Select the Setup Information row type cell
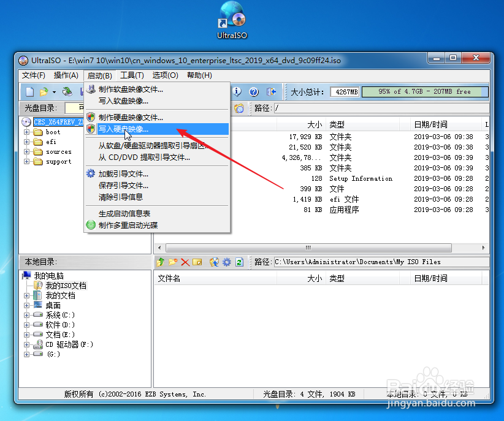 (361, 179)
